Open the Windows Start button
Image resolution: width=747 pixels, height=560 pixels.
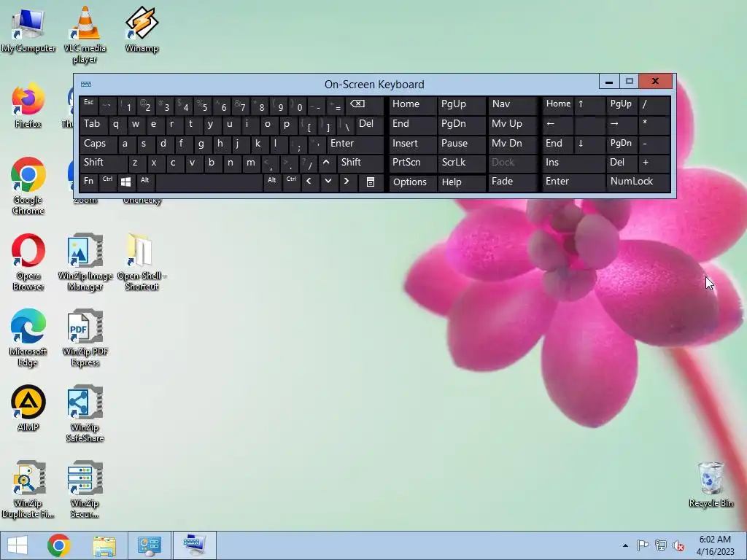click(x=18, y=545)
